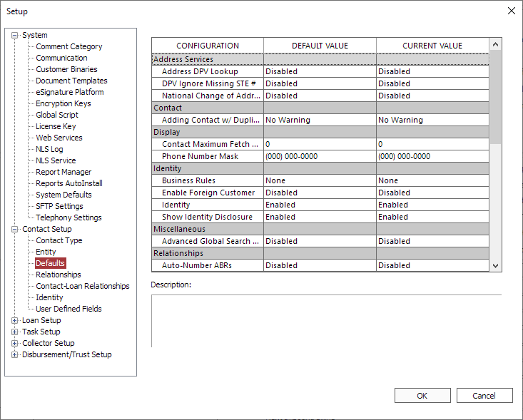
Task: Click inside the Description text box
Action: (327, 321)
